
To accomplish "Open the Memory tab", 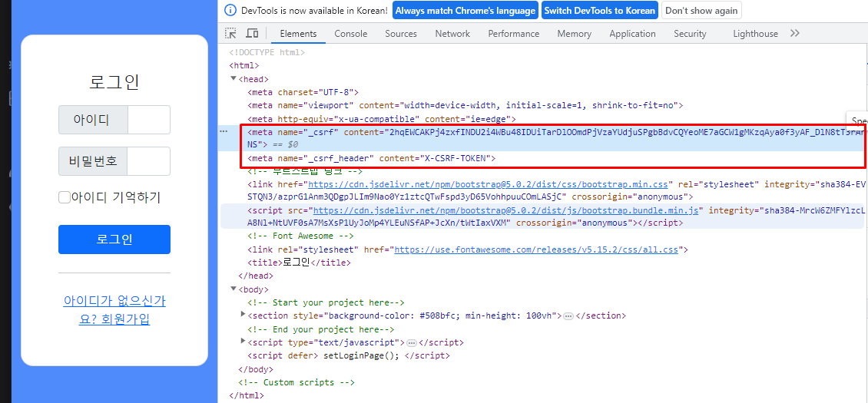I will [574, 34].
